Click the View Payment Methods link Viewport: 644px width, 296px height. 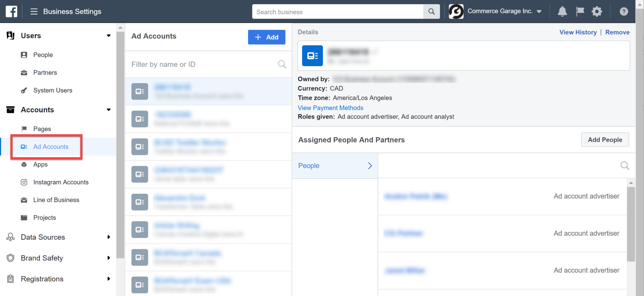pos(330,107)
